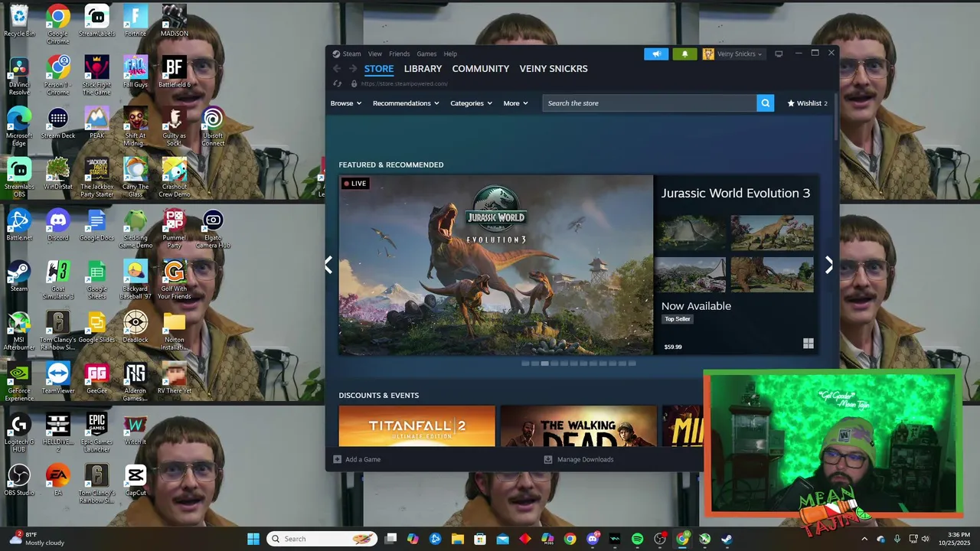Click Add a Game at bottom left
980x551 pixels.
click(357, 459)
